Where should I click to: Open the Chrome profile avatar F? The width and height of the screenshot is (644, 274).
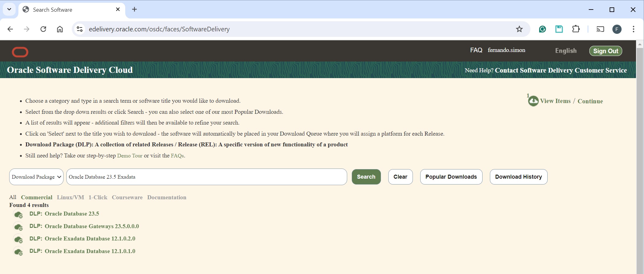click(x=617, y=29)
